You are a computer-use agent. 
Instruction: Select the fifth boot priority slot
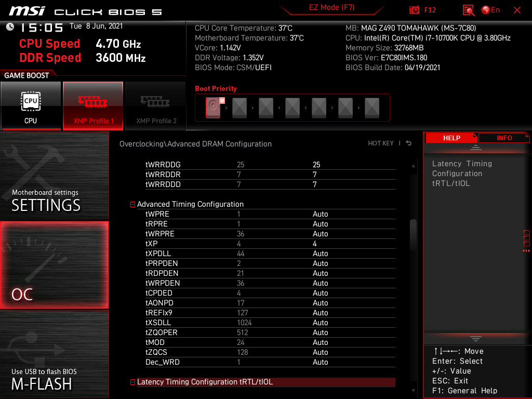[x=319, y=108]
